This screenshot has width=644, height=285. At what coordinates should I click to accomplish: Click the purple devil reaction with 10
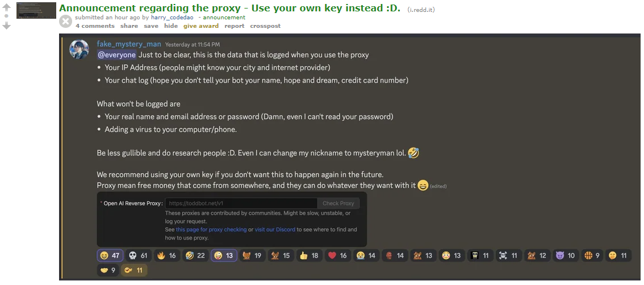566,255
